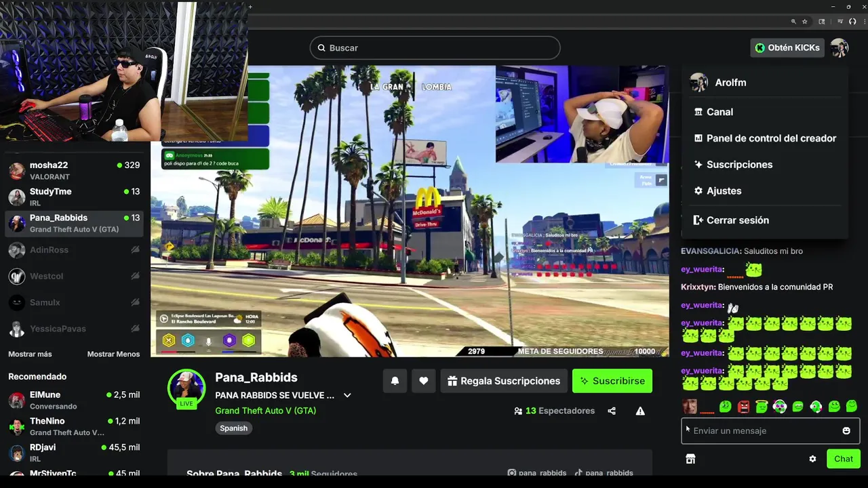Image resolution: width=868 pixels, height=488 pixels.
Task: Open StudyTme channel in sidebar
Action: (x=74, y=197)
